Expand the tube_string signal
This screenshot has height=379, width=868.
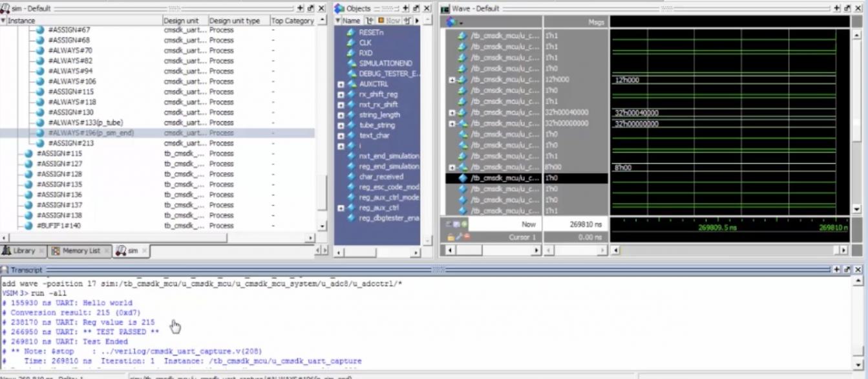[x=341, y=125]
